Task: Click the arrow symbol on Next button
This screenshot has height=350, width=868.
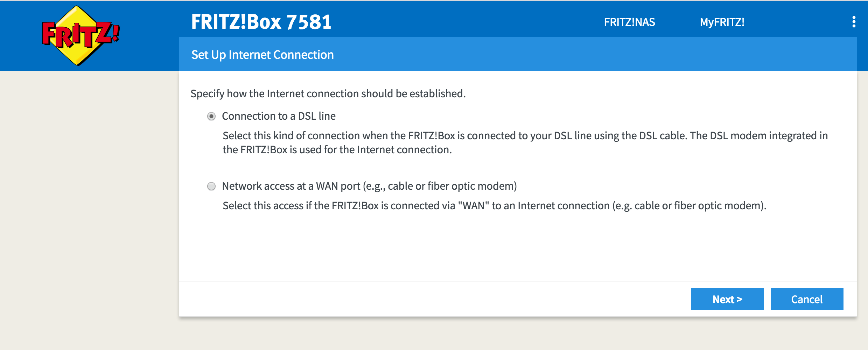Action: click(740, 299)
